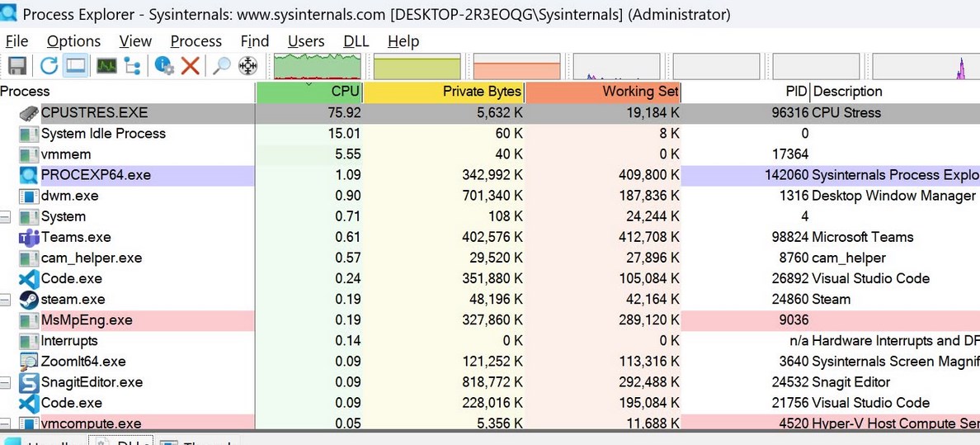Screen dimensions: 980x445
Task: Click the SnagitEditor.exe icon
Action: click(x=29, y=381)
